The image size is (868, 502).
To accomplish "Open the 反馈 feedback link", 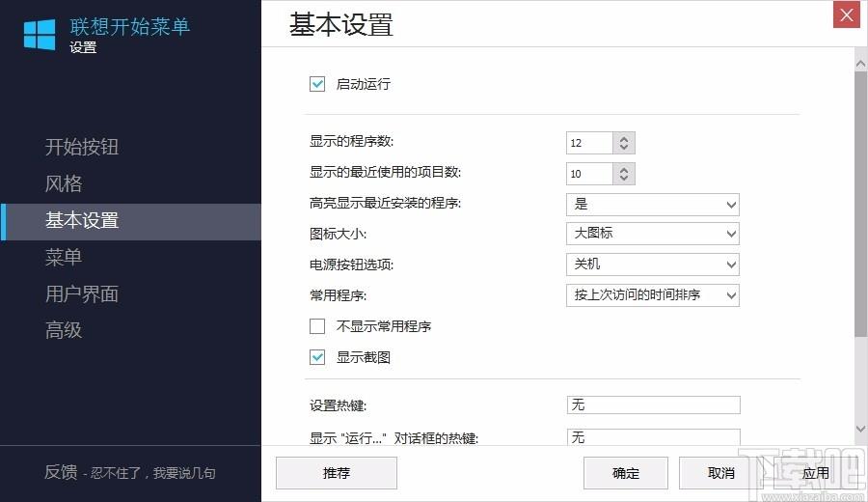I will 130,473.
